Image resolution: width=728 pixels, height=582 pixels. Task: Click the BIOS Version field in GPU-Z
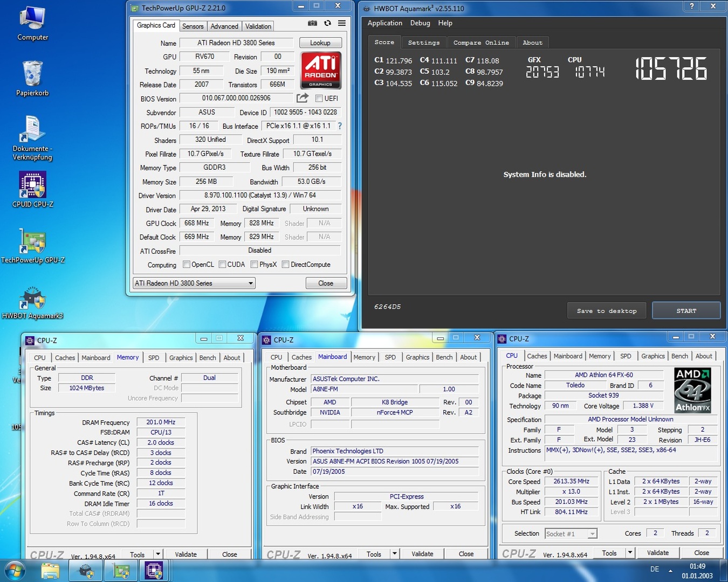[x=236, y=98]
